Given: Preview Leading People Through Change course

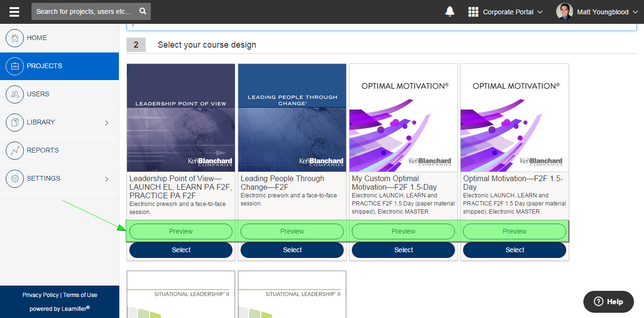Looking at the screenshot, I should click(x=292, y=231).
